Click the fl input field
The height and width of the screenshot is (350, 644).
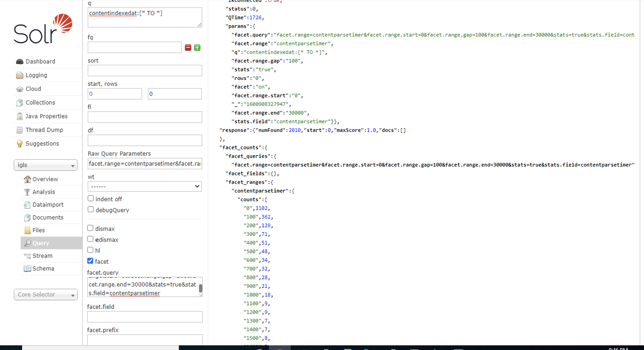pyautogui.click(x=145, y=117)
